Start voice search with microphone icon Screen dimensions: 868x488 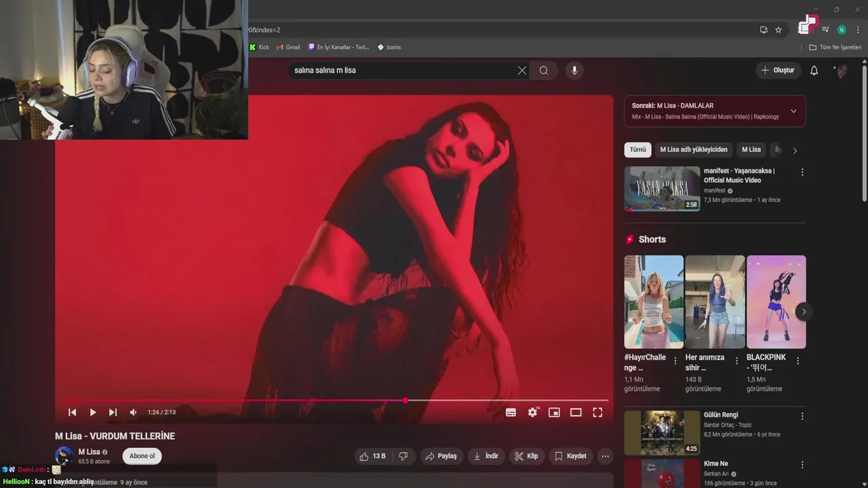574,70
